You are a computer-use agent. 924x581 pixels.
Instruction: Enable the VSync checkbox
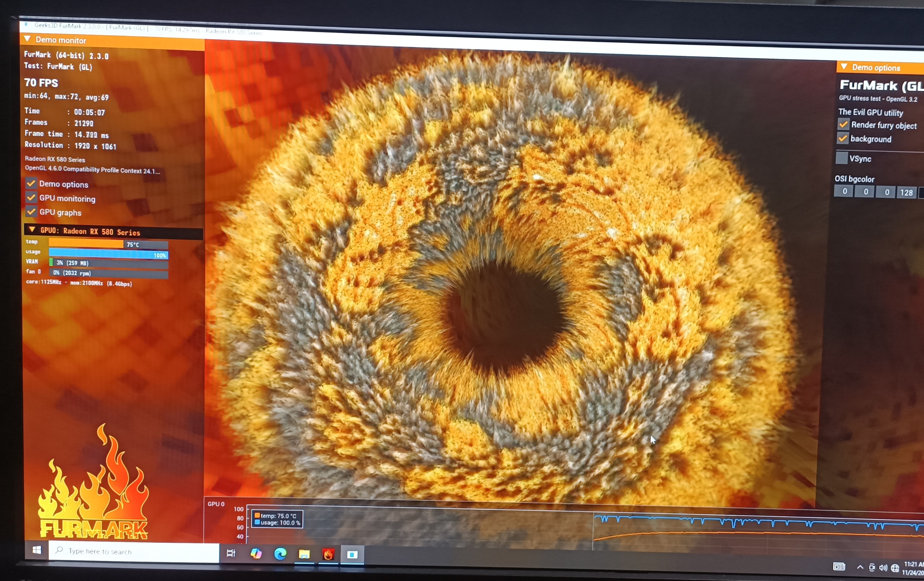[x=841, y=158]
